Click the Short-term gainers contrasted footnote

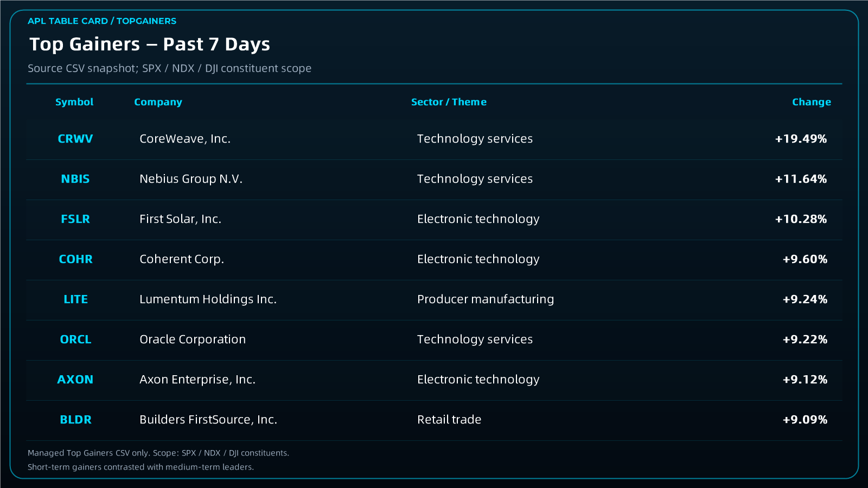141,467
